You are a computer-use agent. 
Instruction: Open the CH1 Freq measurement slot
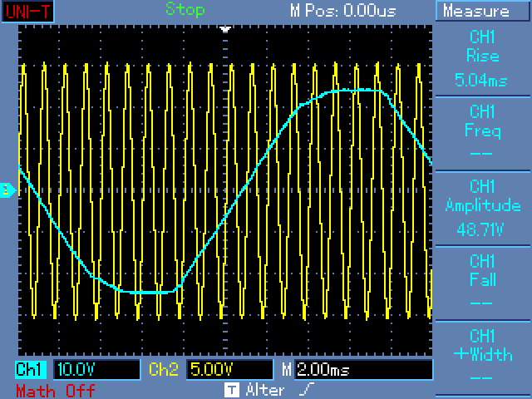tap(482, 134)
